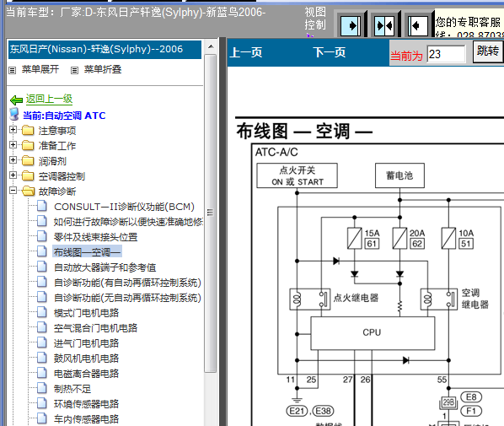
Task: Select the 空调器控制 folder label
Action: tap(62, 176)
